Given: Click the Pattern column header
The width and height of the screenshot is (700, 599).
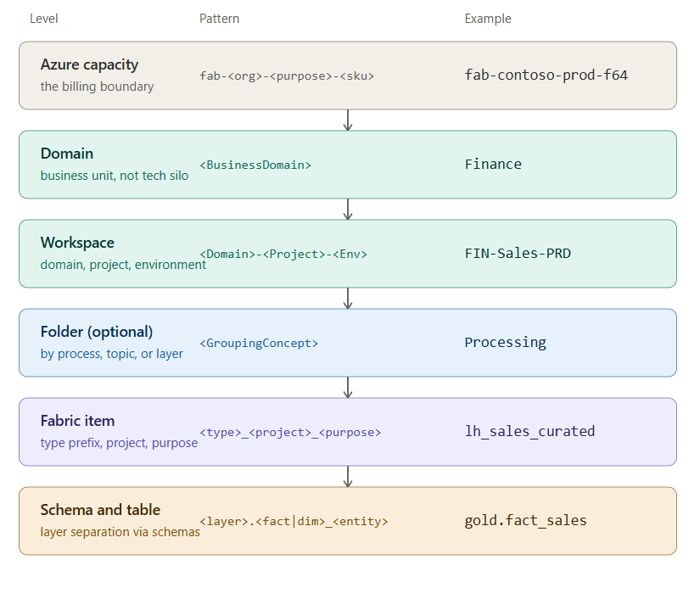Looking at the screenshot, I should tap(219, 19).
